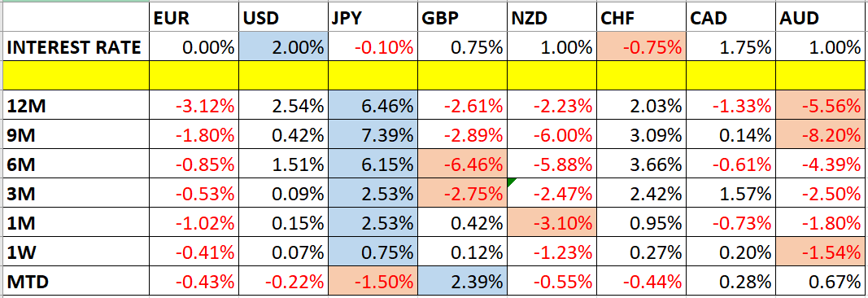Viewport: 868px width, 298px height.
Task: Select the GBP 6M cell -6.46%
Action: (x=462, y=164)
